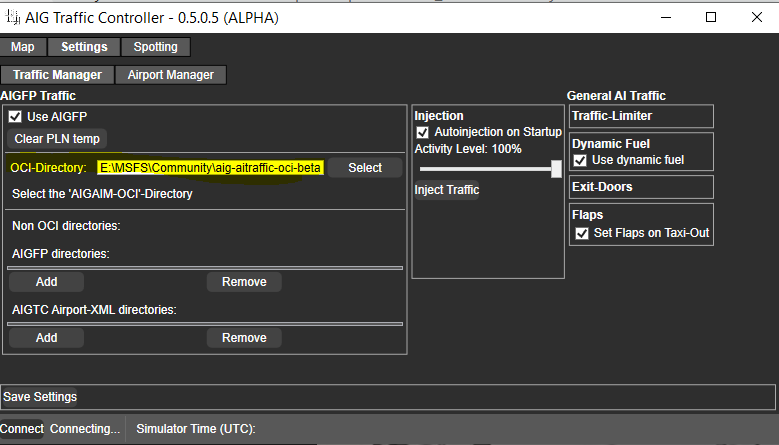779x445 pixels.
Task: Maximize the AIG Traffic Controller window
Action: point(711,17)
